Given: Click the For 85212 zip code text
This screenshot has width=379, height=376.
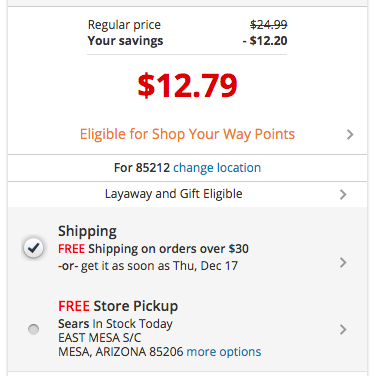Looking at the screenshot, I should click(142, 168).
